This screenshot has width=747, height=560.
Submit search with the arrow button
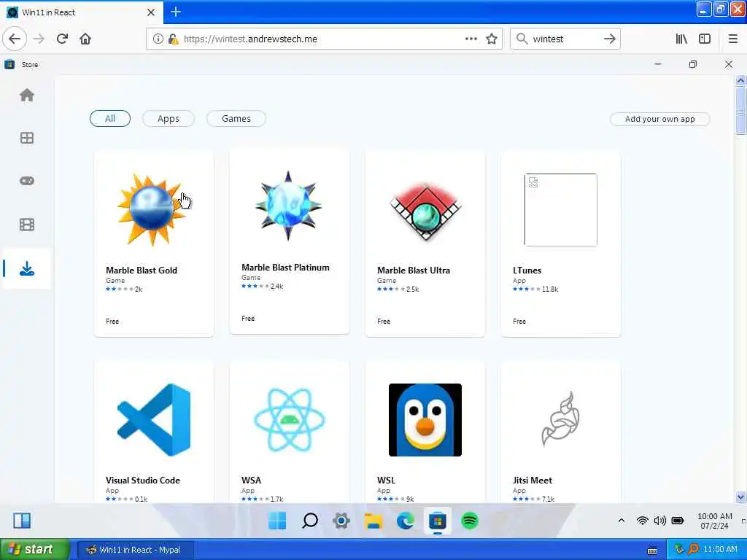coord(609,39)
